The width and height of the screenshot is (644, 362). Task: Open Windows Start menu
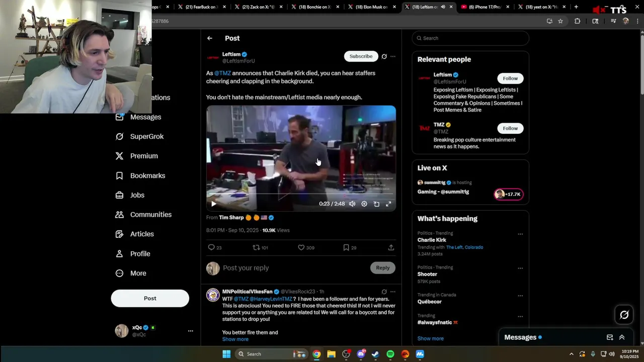(226, 354)
